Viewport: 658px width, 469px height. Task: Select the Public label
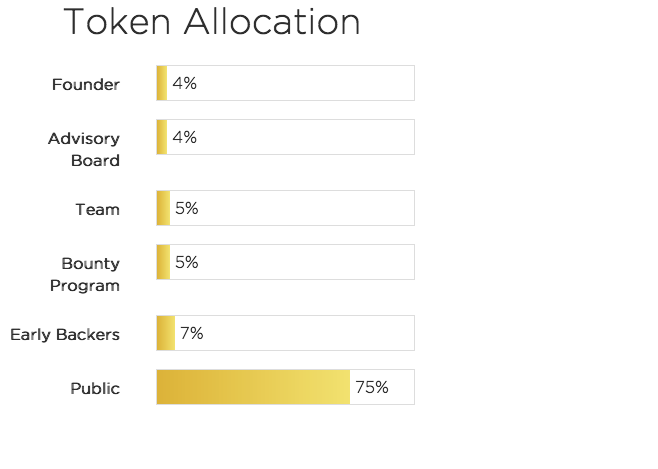pyautogui.click(x=95, y=389)
